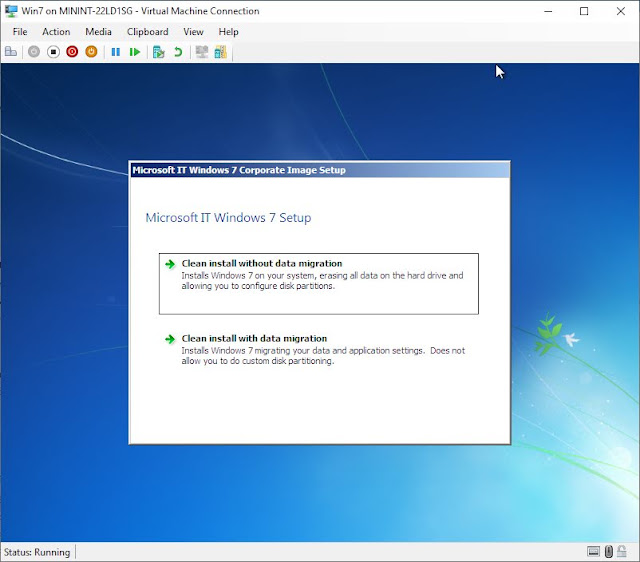Click description 'custom disk partitioning' text
The width and height of the screenshot is (640, 562).
coord(287,361)
